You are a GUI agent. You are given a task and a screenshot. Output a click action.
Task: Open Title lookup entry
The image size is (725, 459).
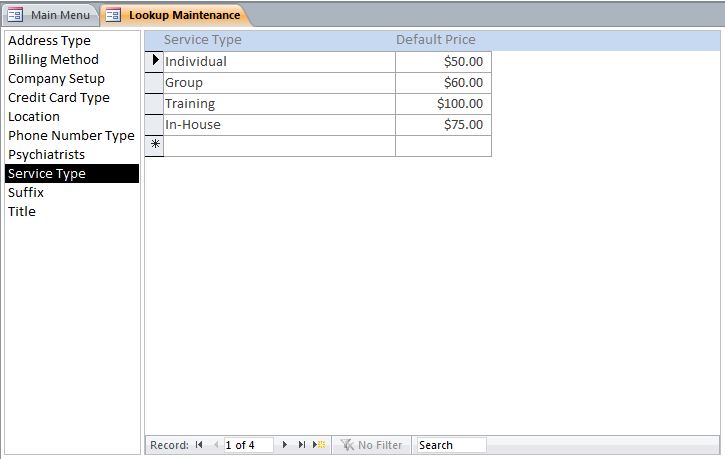(x=72, y=211)
